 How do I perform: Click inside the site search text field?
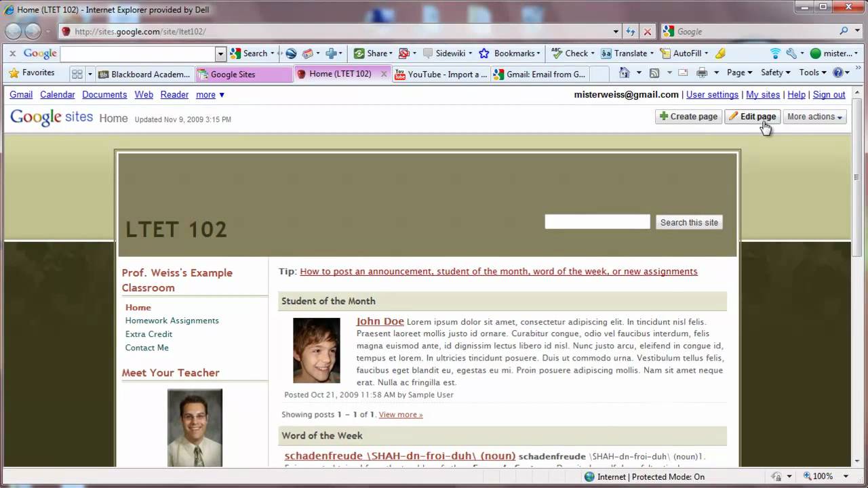pyautogui.click(x=597, y=222)
